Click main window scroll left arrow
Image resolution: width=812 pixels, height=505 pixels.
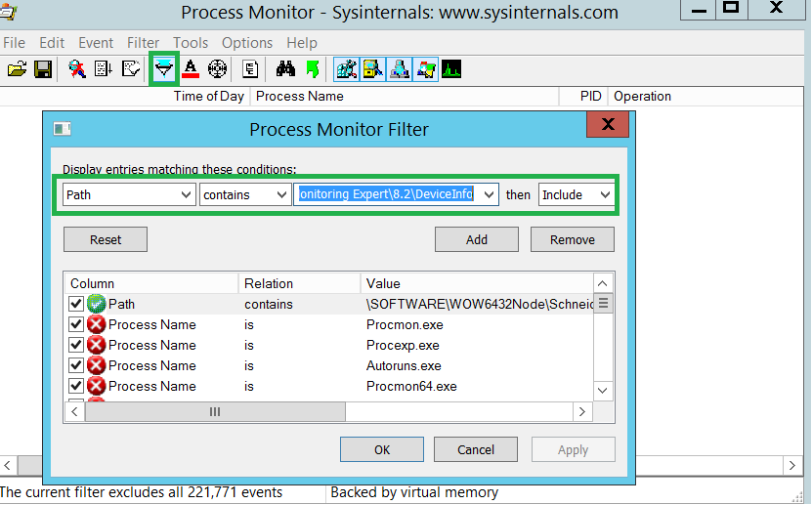coord(8,465)
